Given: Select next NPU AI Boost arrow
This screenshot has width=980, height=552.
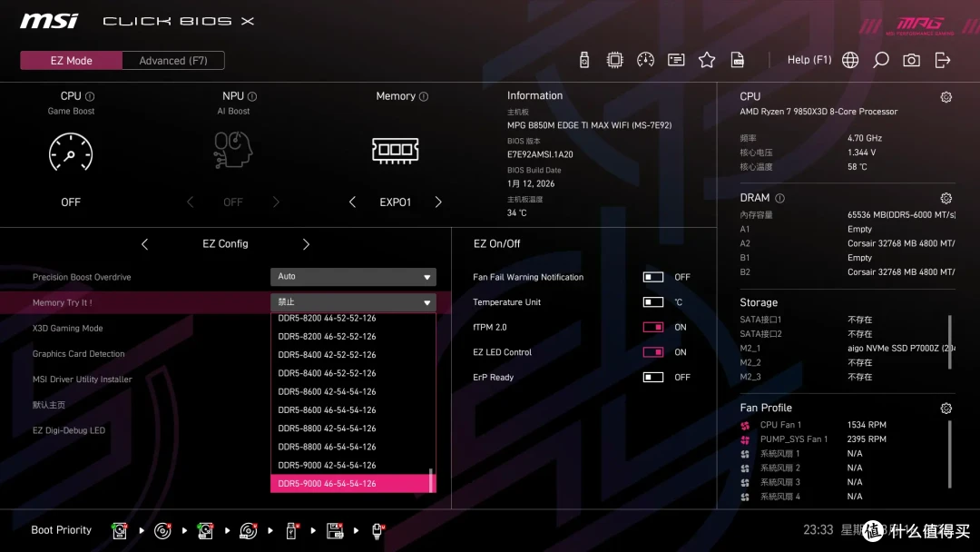Looking at the screenshot, I should [x=276, y=202].
